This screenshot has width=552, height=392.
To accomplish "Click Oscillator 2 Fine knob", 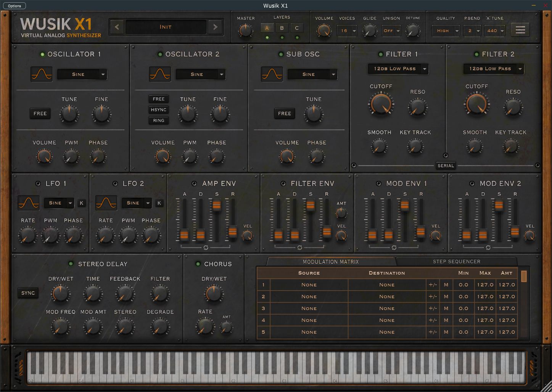I will click(220, 114).
